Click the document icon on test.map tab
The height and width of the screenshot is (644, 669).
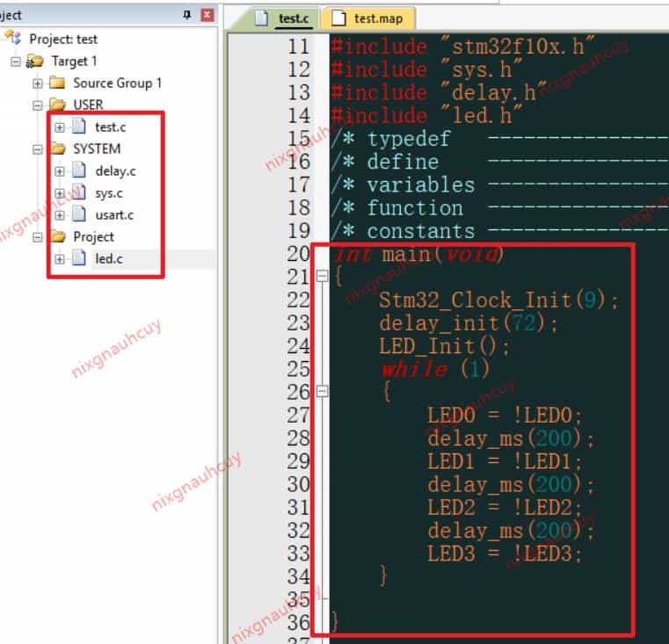coord(338,18)
